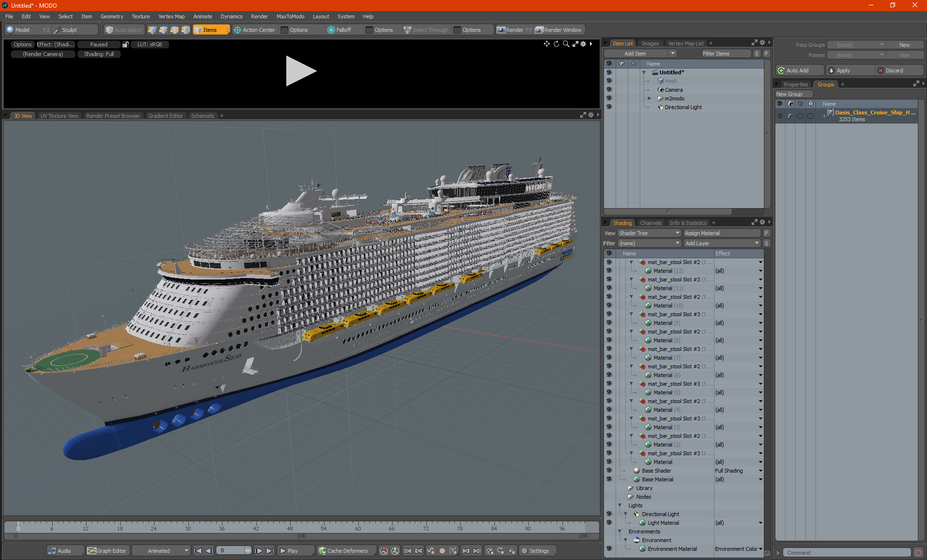Open Shader Tree view dropdown

(x=649, y=233)
